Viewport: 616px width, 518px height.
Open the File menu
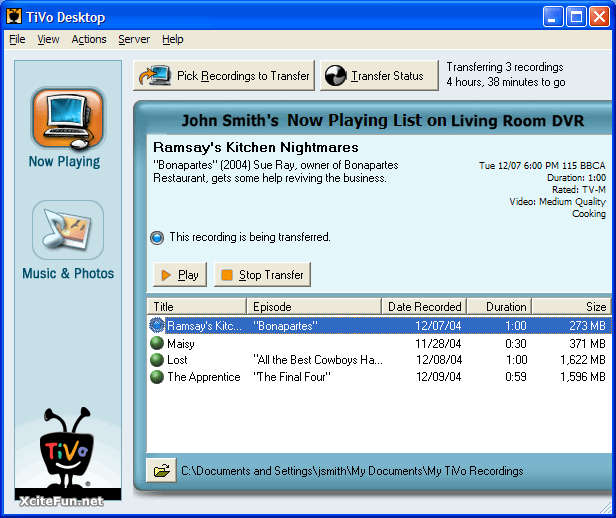tap(17, 39)
